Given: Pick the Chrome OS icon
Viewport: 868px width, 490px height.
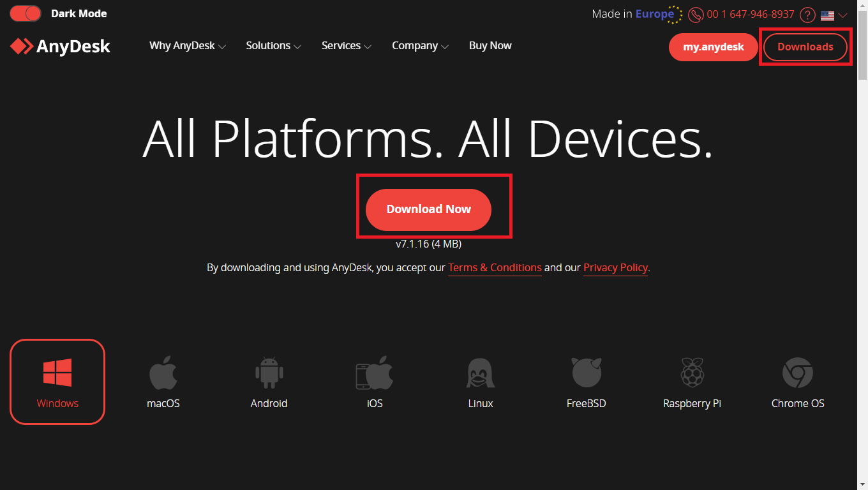Looking at the screenshot, I should (x=798, y=373).
